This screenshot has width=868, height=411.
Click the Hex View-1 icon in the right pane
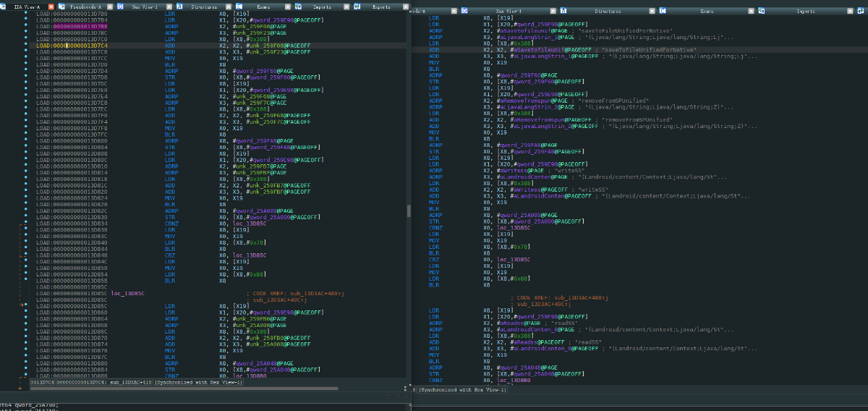464,12
